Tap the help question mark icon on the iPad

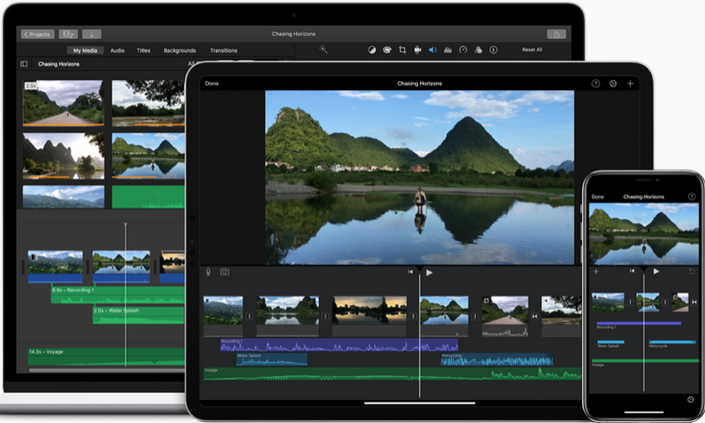point(596,84)
